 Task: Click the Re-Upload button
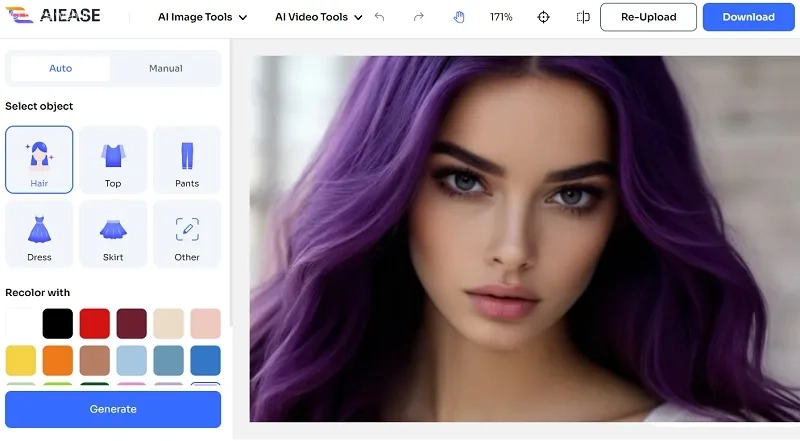648,17
